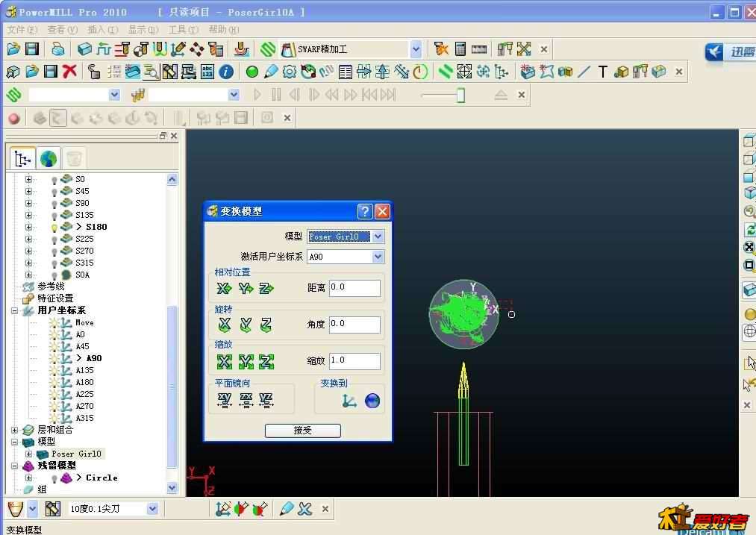Mirror model in ZX plane

[x=246, y=400]
